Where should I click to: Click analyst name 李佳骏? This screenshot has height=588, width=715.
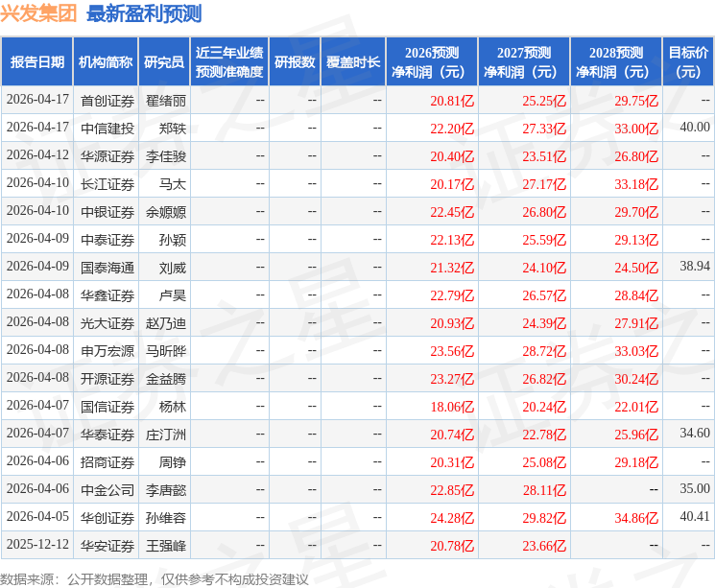166,156
